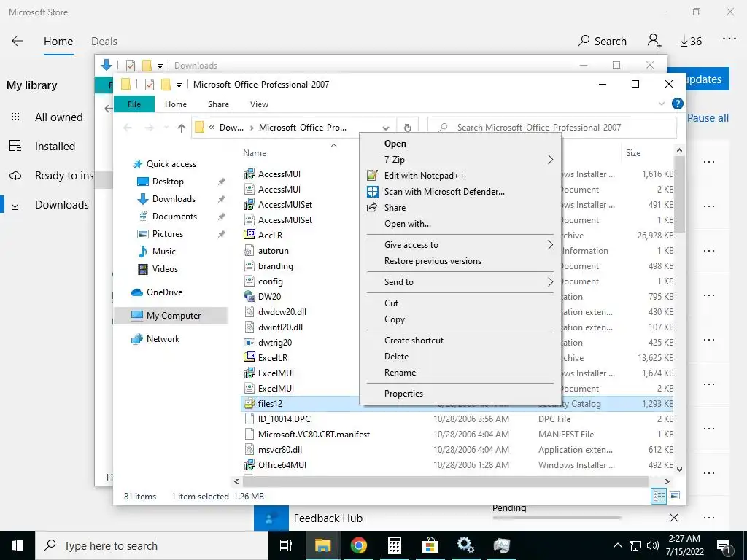The height and width of the screenshot is (560, 747).
Task: Cancel Feedback Hub pending download
Action: coord(673,518)
